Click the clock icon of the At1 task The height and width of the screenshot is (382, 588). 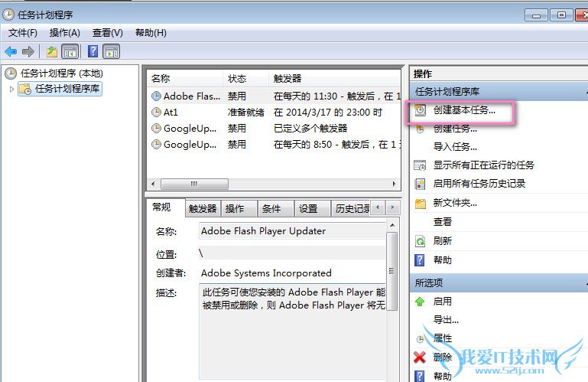click(x=156, y=112)
